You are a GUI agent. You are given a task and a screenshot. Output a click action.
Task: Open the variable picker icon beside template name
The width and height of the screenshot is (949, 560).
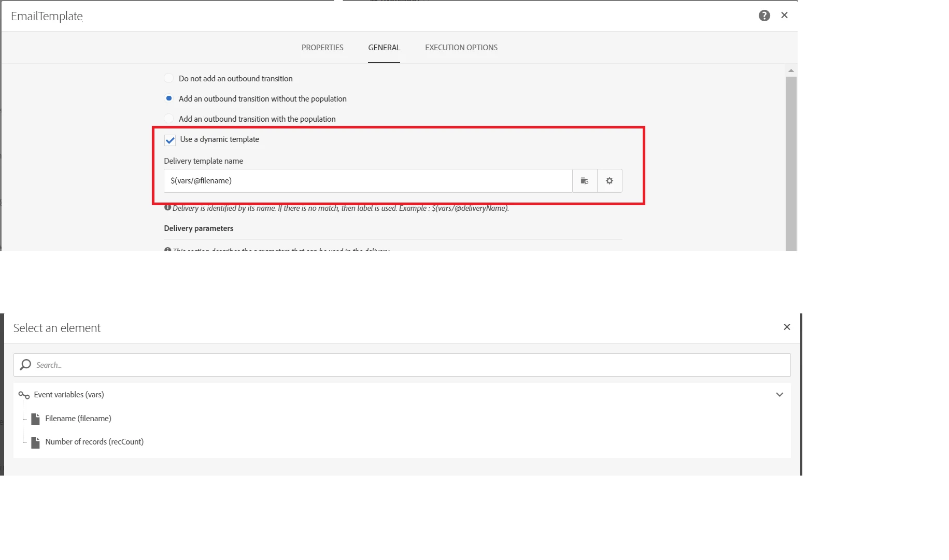[x=585, y=181]
